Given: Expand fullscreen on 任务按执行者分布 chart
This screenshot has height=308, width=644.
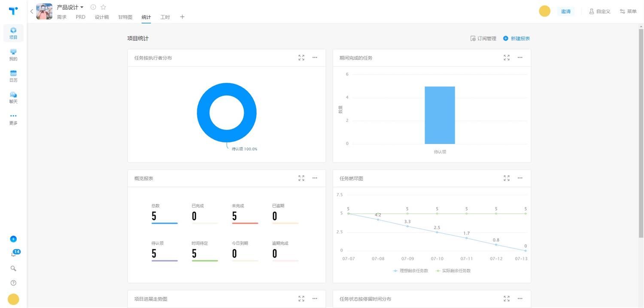Looking at the screenshot, I should click(x=301, y=57).
